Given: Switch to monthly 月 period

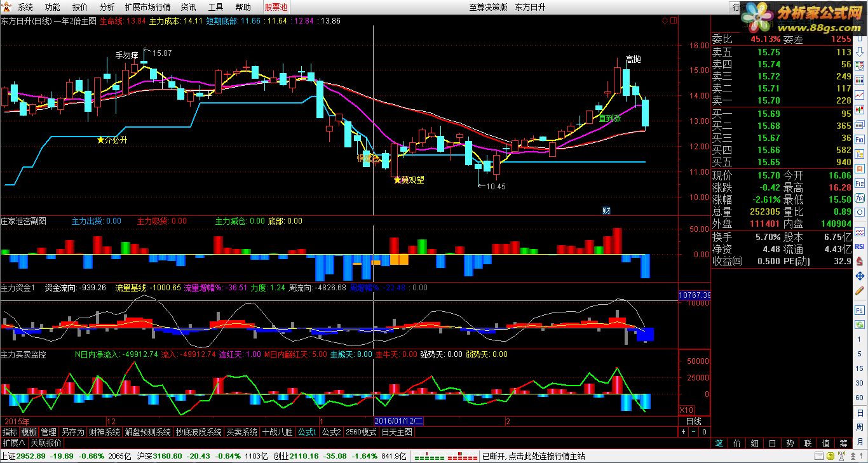Looking at the screenshot, I should tap(860, 443).
